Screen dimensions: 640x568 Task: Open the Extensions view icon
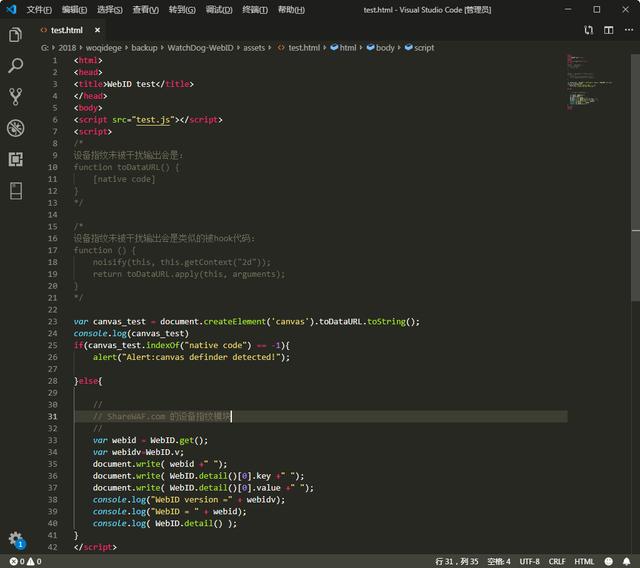(x=16, y=159)
